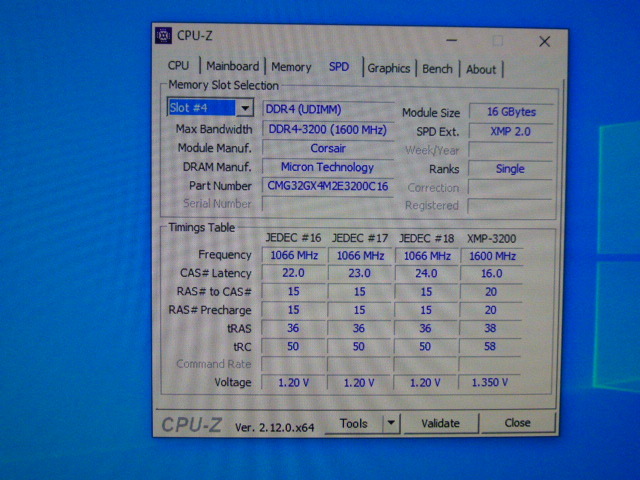Click the empty Correction field
The height and width of the screenshot is (480, 640).
pos(510,187)
